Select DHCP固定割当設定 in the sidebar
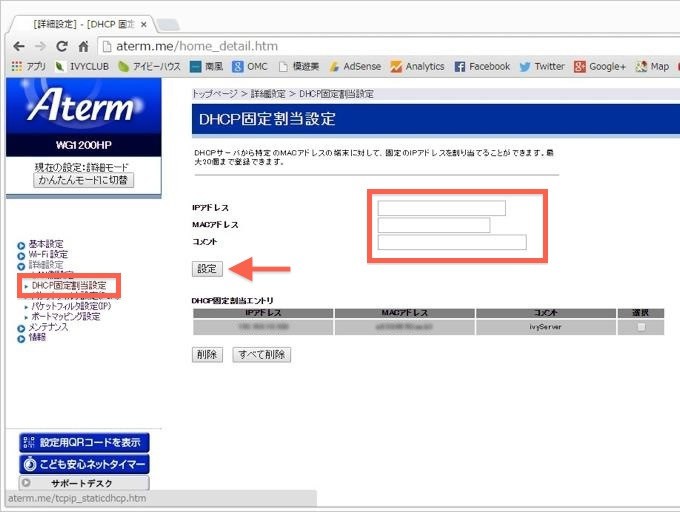 [x=68, y=285]
